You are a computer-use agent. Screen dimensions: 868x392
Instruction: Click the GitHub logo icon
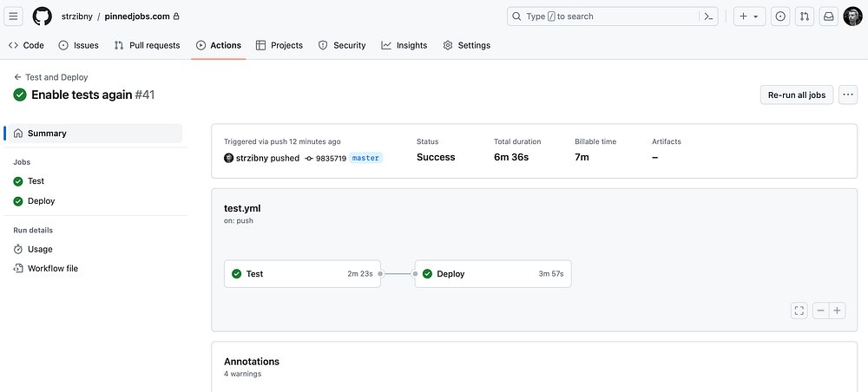42,16
